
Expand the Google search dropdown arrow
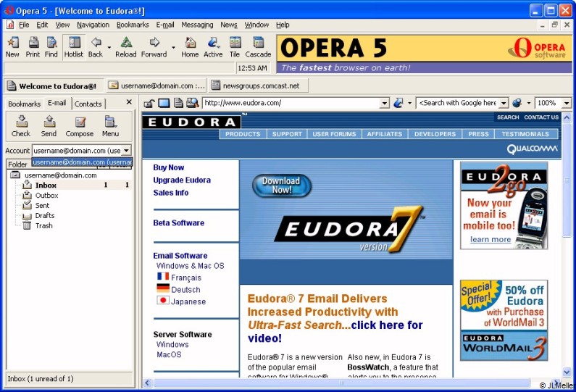click(504, 103)
